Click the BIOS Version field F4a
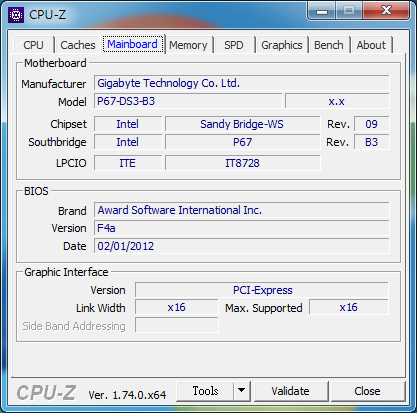 pyautogui.click(x=242, y=228)
